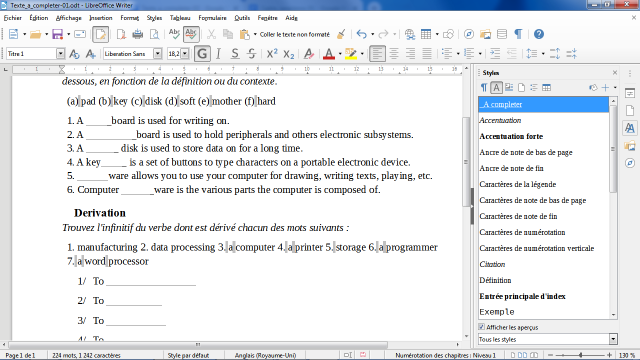The height and width of the screenshot is (360, 640).
Task: Select the Définition style in list
Action: (x=543, y=280)
